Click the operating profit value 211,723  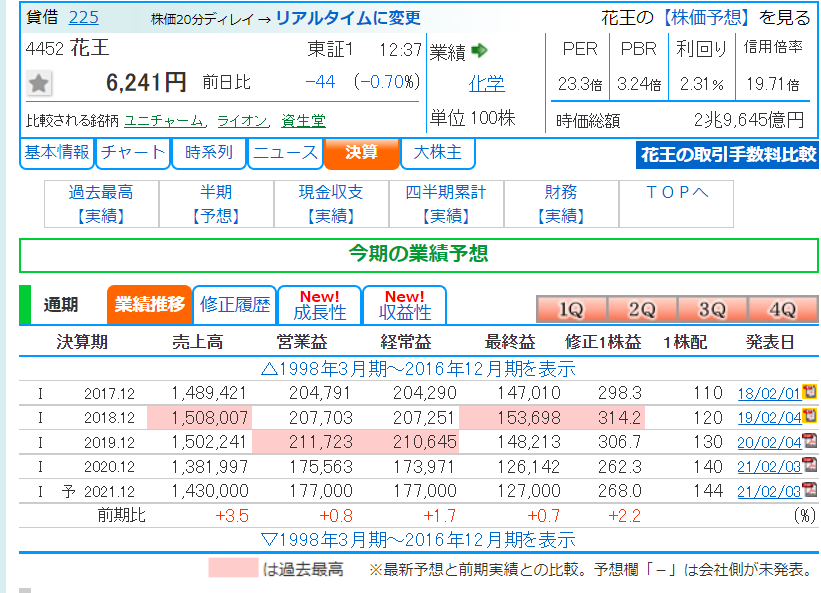tap(320, 442)
